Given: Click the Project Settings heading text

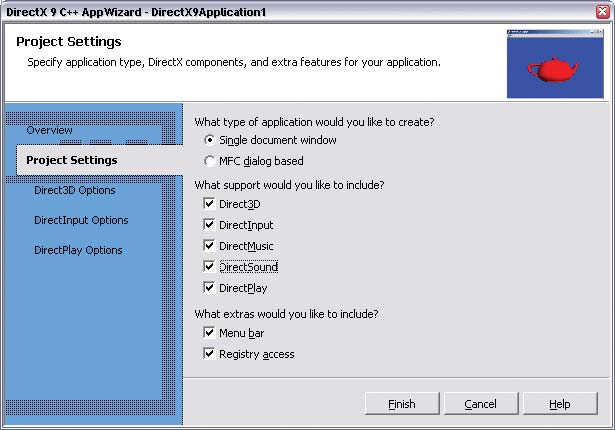Looking at the screenshot, I should tap(69, 42).
